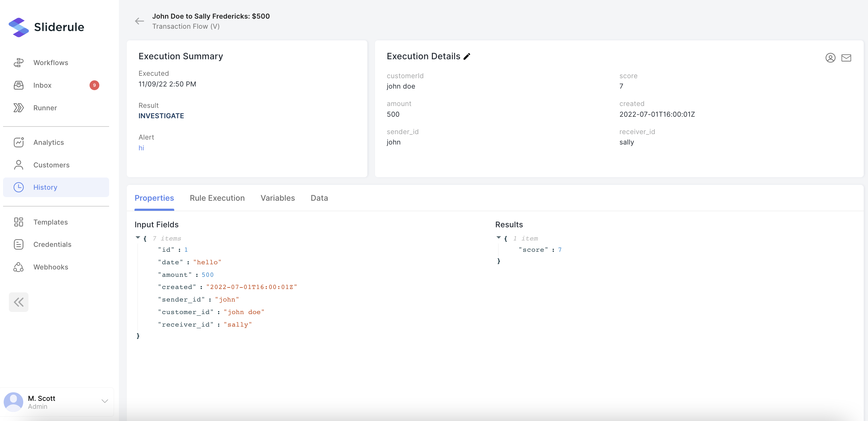Collapse the Results JSON tree
Viewport: 868px width, 421px height.
tap(498, 238)
